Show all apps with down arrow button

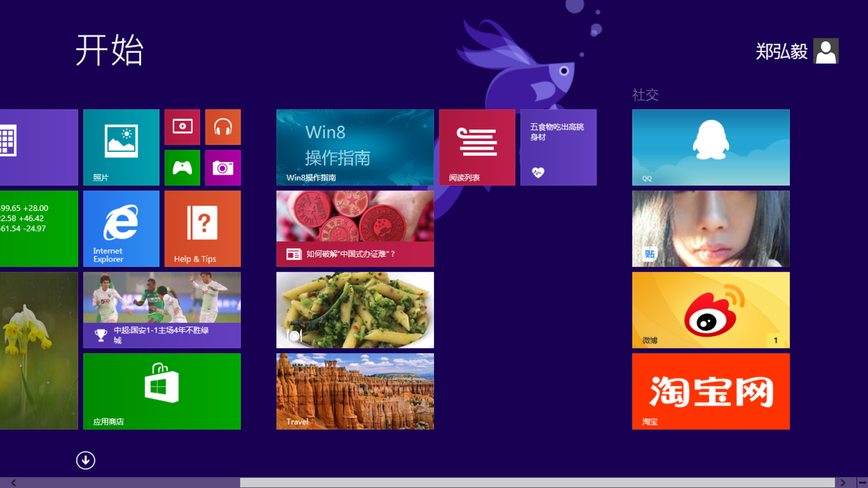(x=85, y=460)
